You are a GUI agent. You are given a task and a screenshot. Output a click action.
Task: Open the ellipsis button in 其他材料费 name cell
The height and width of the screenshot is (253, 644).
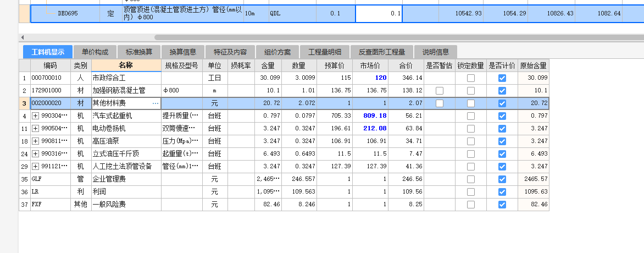click(x=156, y=103)
